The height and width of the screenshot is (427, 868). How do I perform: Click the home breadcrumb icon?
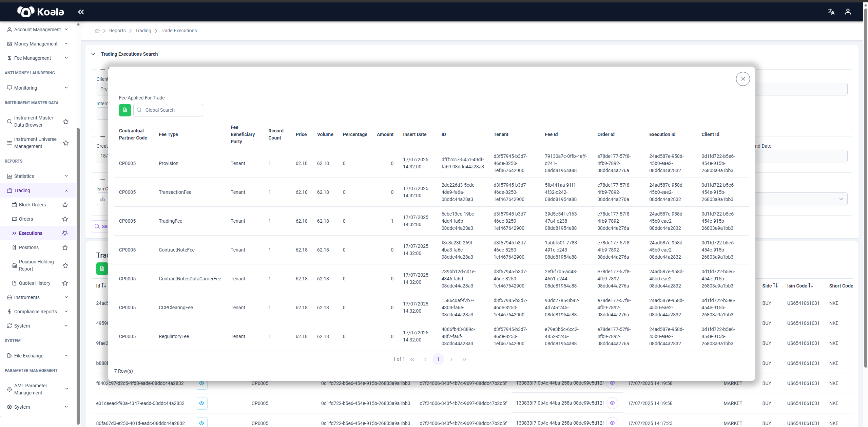pyautogui.click(x=97, y=31)
